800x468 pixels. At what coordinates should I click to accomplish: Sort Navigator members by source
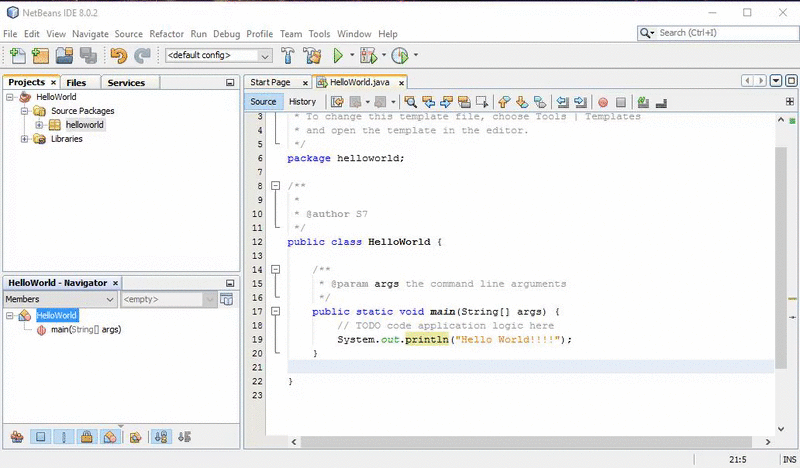point(185,437)
